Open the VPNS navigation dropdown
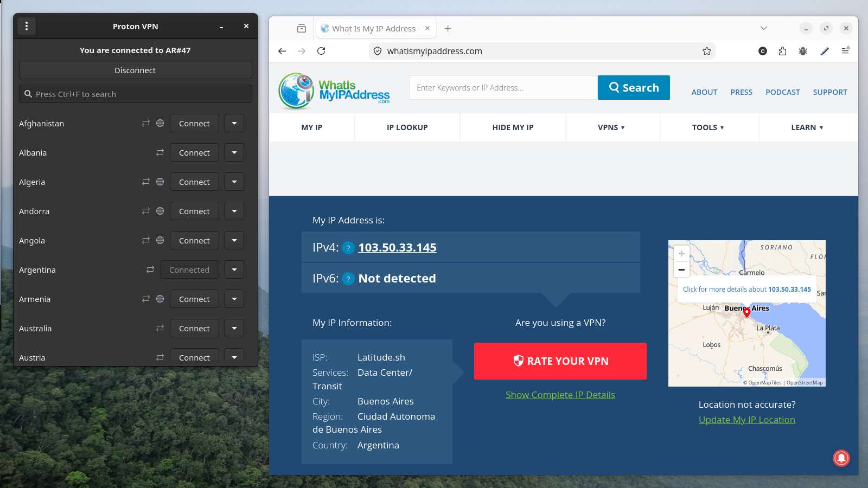The height and width of the screenshot is (488, 868). pos(611,127)
